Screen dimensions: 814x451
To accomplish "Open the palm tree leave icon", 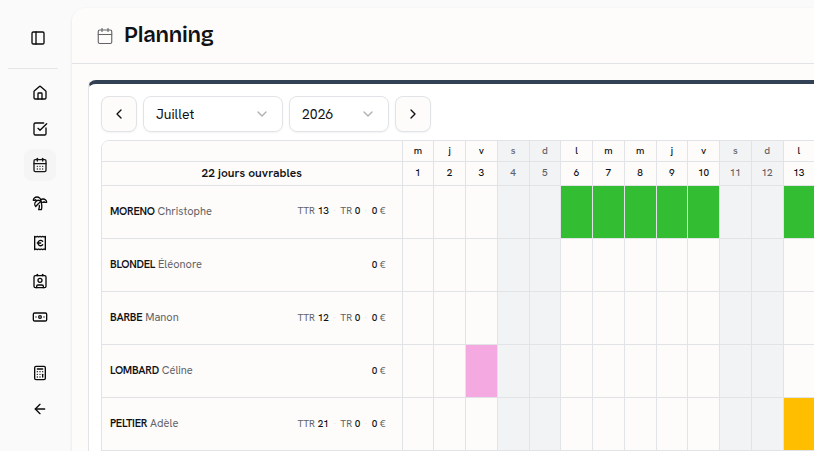I will pos(40,203).
